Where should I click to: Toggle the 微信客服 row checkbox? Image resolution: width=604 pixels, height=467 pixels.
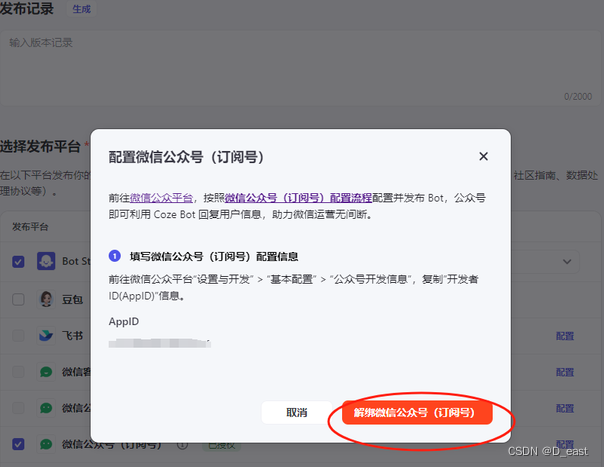point(18,372)
